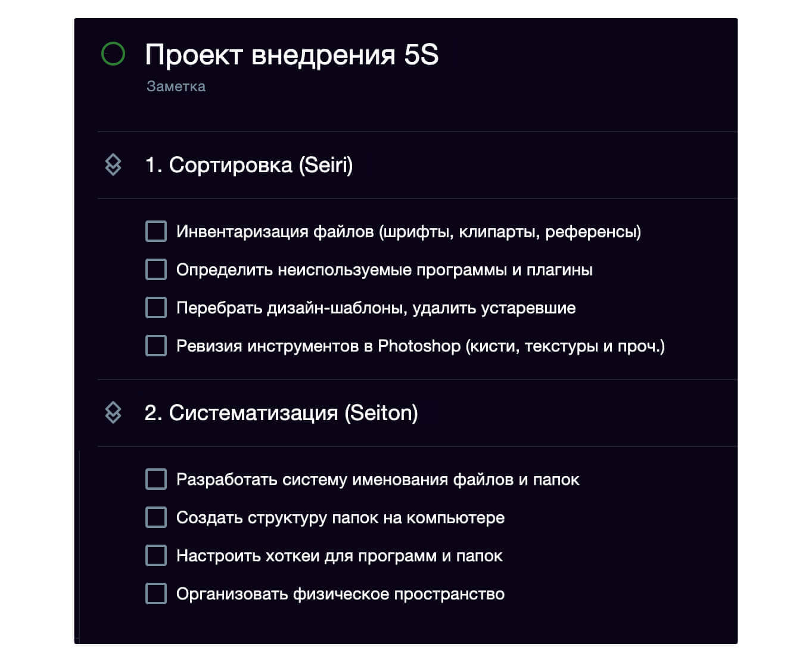Image resolution: width=812 pixels, height=662 pixels.
Task: Click the green project progress circle
Action: (x=113, y=54)
